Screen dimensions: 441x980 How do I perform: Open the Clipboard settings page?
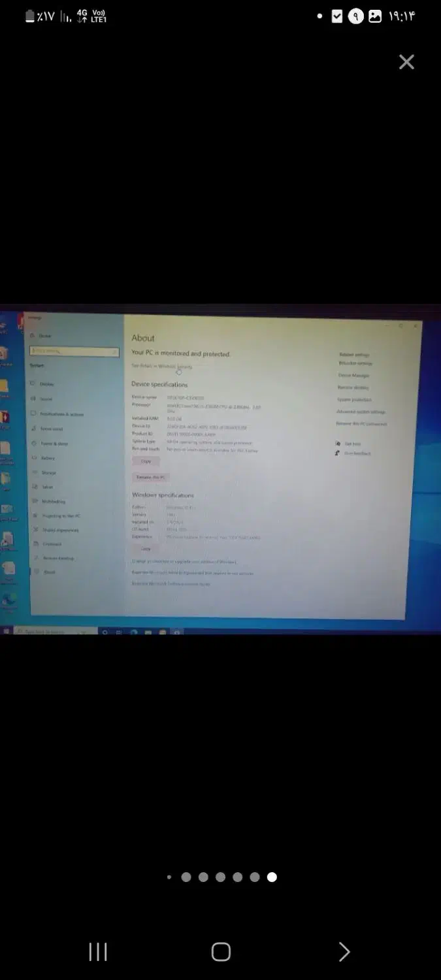click(x=47, y=544)
